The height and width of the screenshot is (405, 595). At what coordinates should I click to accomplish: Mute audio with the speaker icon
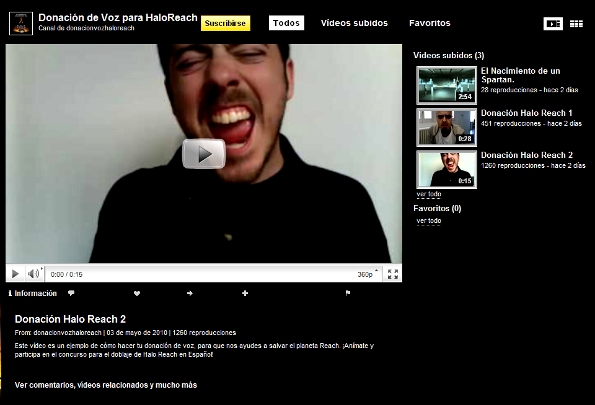pos(34,273)
